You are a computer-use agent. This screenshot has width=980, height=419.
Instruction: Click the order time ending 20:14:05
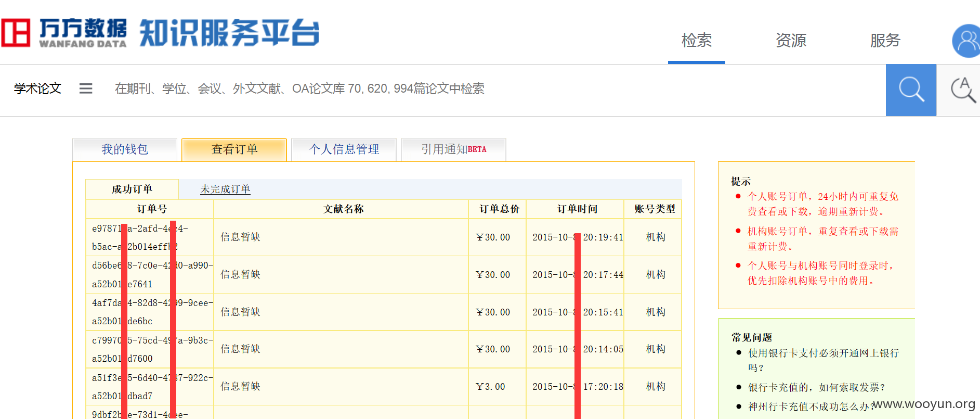coord(578,349)
